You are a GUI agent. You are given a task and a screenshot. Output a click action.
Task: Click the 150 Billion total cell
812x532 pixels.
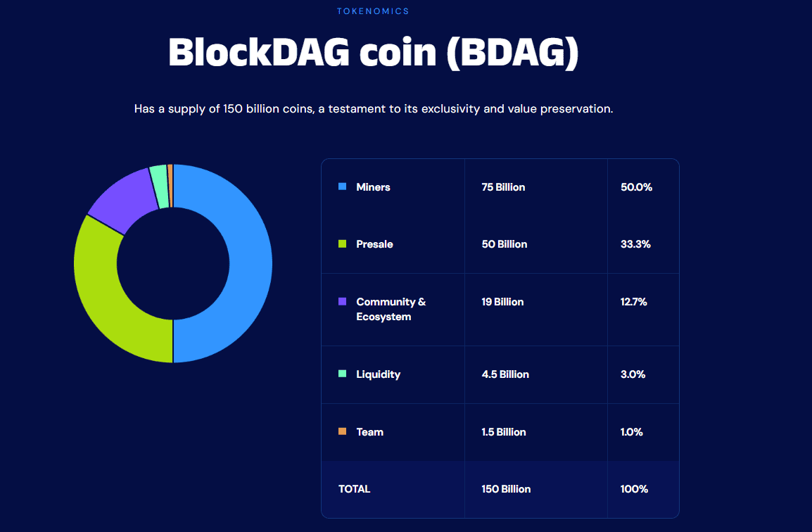pos(506,489)
